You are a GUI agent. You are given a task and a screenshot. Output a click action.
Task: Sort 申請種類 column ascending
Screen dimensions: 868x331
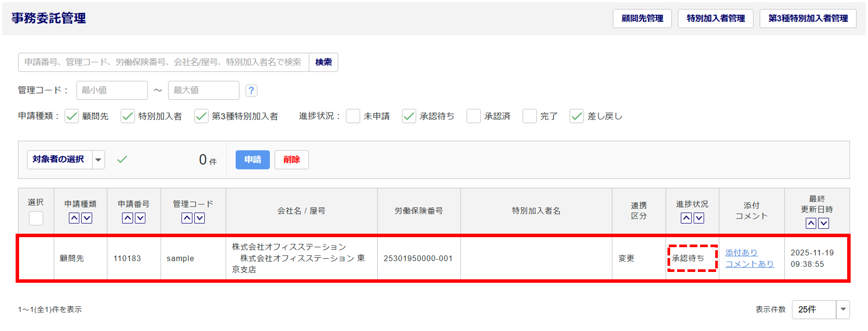click(x=74, y=218)
